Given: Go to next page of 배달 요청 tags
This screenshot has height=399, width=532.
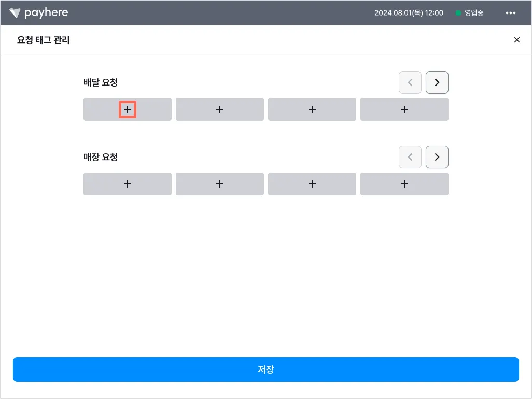Looking at the screenshot, I should [x=437, y=82].
